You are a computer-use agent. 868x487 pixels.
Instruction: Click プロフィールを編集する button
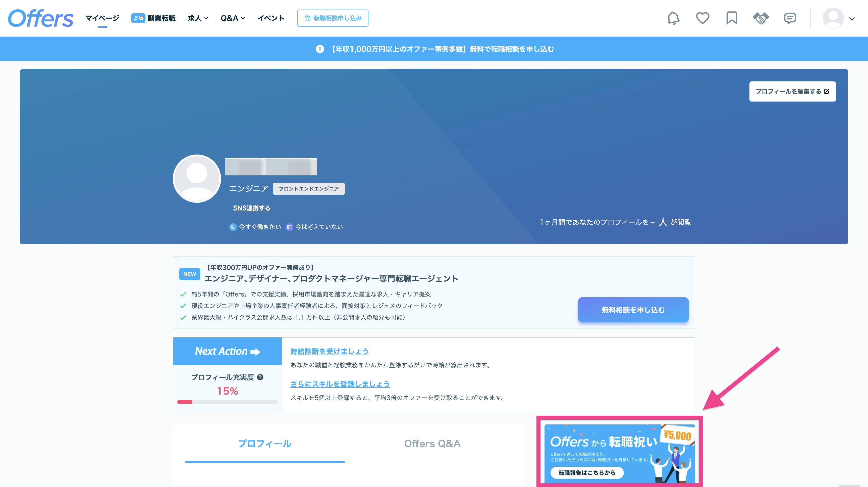(792, 91)
